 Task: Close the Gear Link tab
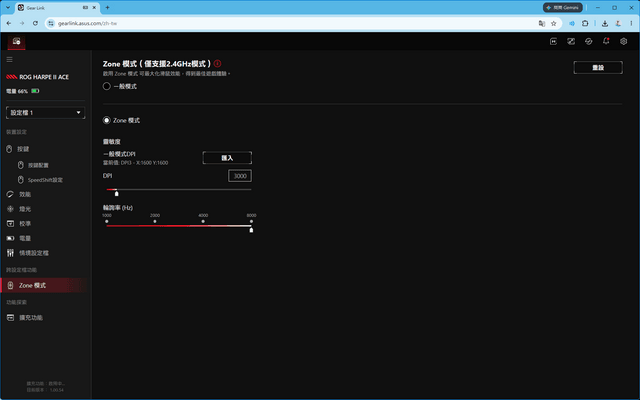[94, 7]
